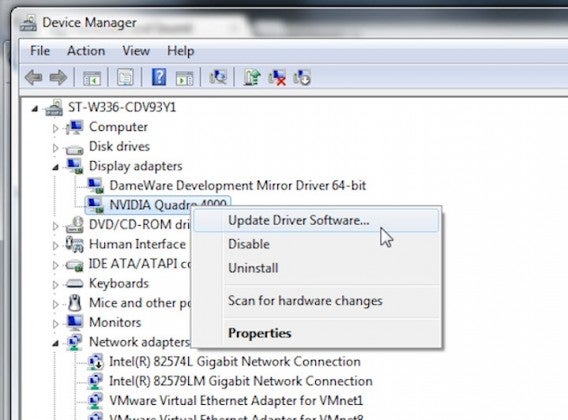Open Help via blue question mark icon
The height and width of the screenshot is (420, 568).
tap(159, 77)
